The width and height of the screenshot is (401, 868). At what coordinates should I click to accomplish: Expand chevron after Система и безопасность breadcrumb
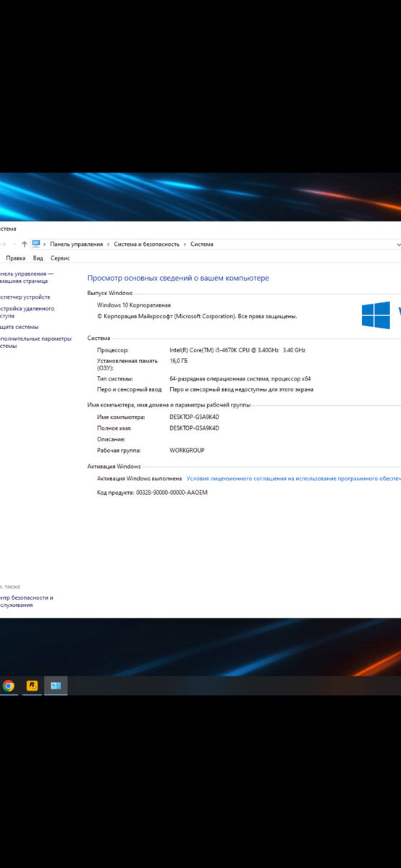click(x=185, y=244)
